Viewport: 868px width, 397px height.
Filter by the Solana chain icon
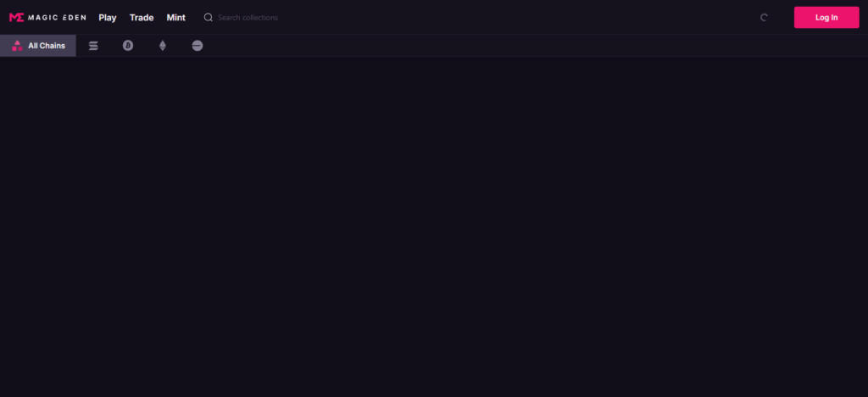[x=93, y=46]
